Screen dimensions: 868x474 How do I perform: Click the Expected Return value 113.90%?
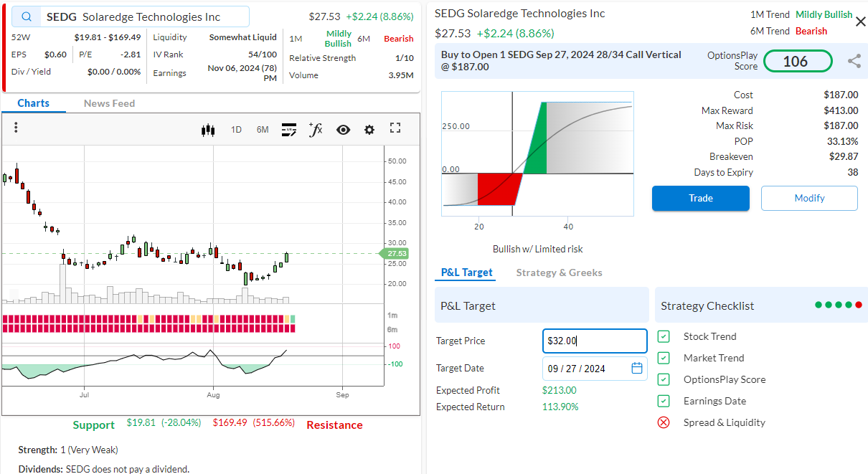560,407
